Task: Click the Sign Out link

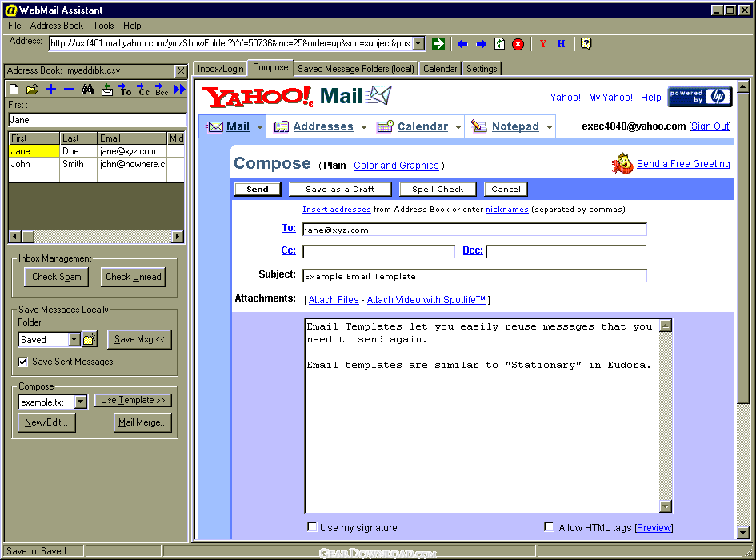Action: [710, 126]
